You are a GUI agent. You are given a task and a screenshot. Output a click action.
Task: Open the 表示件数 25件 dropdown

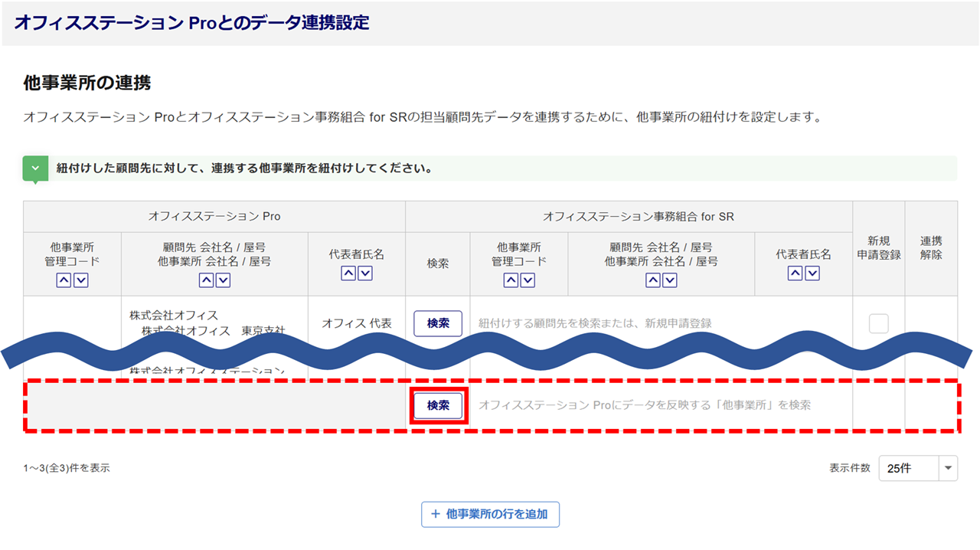click(x=918, y=468)
